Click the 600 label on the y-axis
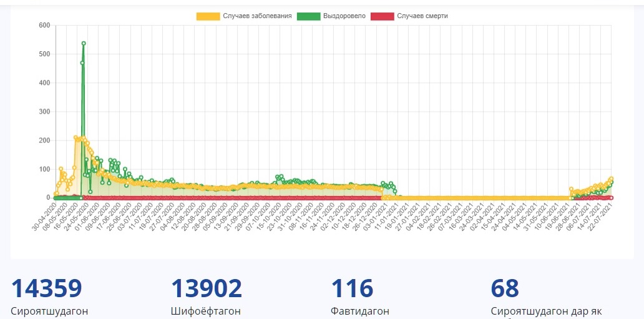This screenshot has width=644, height=319. pyautogui.click(x=44, y=25)
